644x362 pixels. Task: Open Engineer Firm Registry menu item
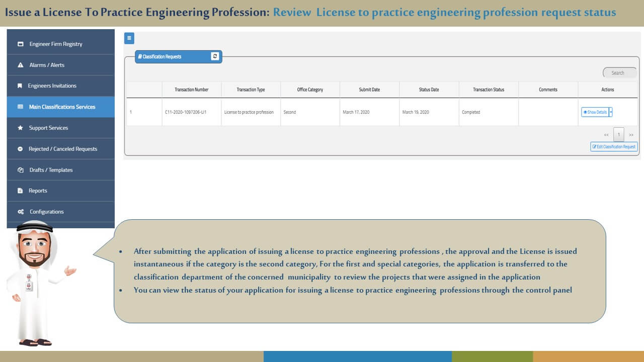point(55,44)
